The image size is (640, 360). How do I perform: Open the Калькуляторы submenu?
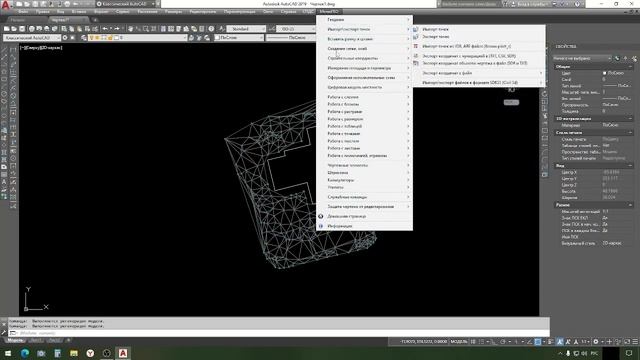coord(364,180)
